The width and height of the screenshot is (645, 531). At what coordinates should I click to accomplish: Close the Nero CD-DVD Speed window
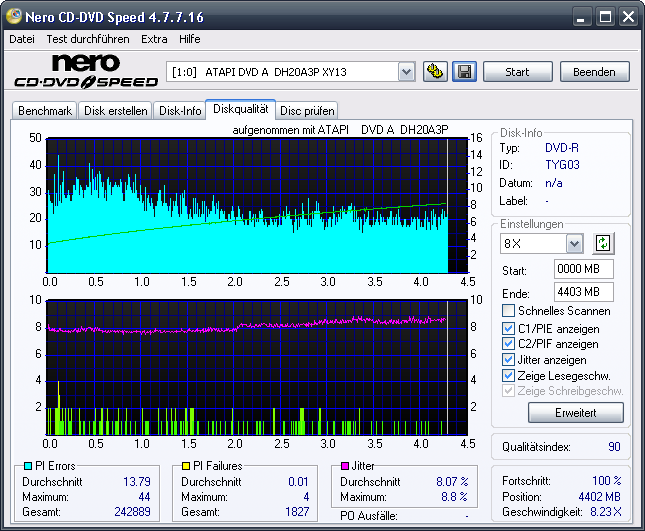click(x=629, y=17)
